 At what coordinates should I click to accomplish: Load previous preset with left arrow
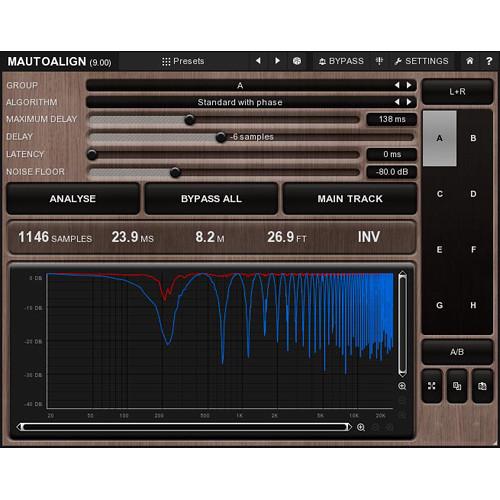pos(258,61)
